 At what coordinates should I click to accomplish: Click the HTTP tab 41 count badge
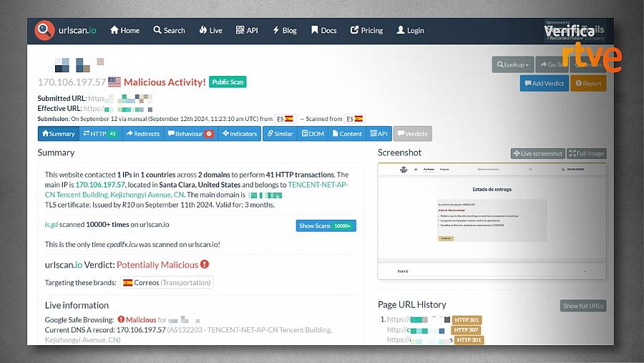click(112, 134)
